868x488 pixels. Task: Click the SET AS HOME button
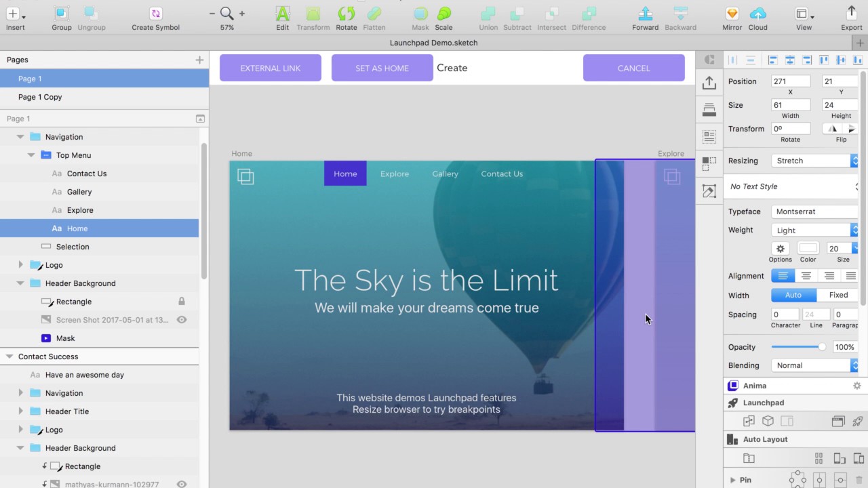coord(382,68)
